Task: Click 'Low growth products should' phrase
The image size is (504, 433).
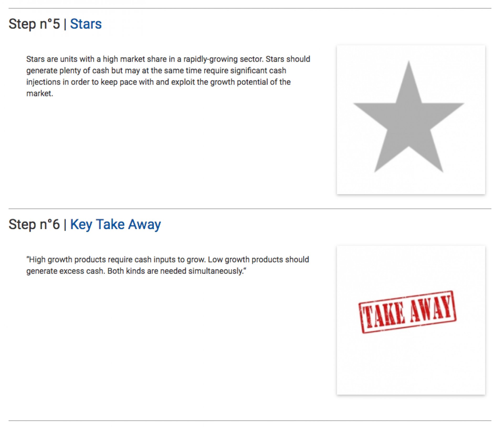Action: click(x=258, y=260)
